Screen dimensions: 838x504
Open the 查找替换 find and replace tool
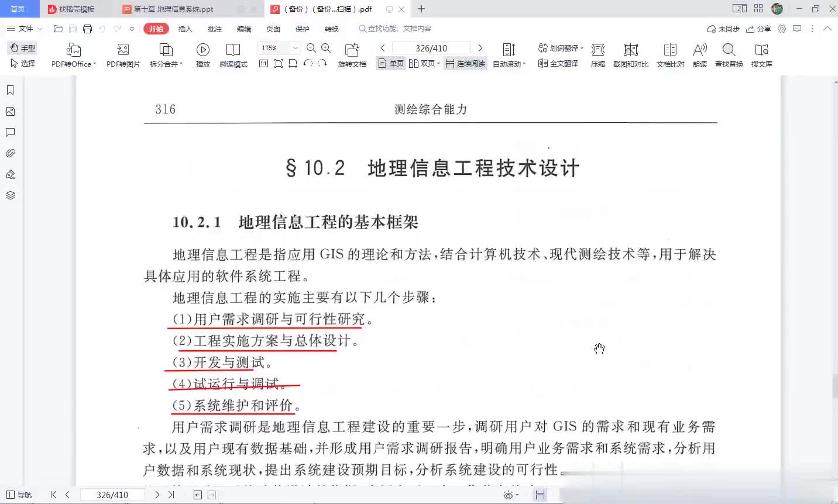coord(729,50)
